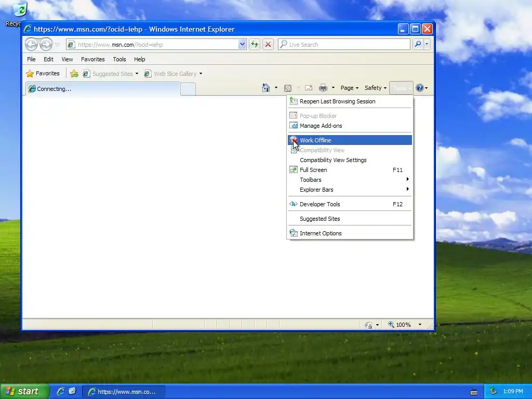
Task: Open the Safety command bar menu
Action: click(375, 88)
